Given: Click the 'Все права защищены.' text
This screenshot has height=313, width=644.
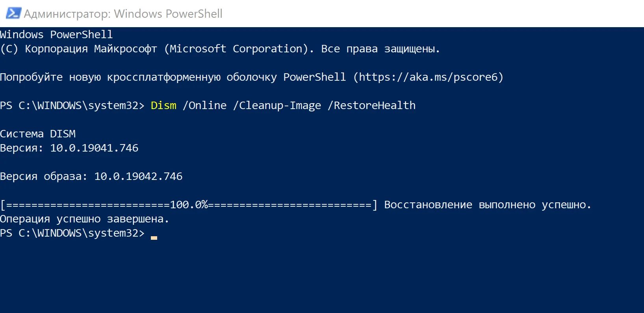Looking at the screenshot, I should 380,49.
